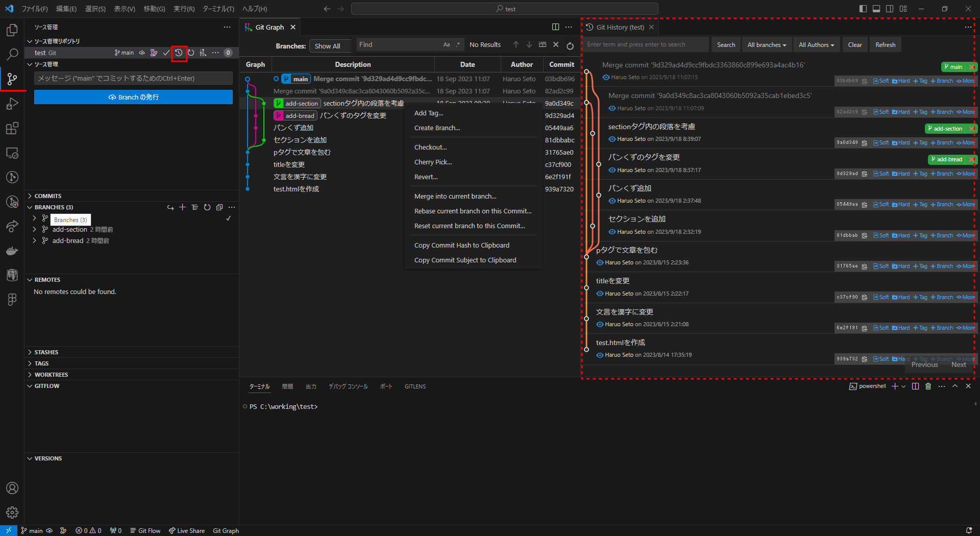Focus the Git History search term field

(646, 45)
